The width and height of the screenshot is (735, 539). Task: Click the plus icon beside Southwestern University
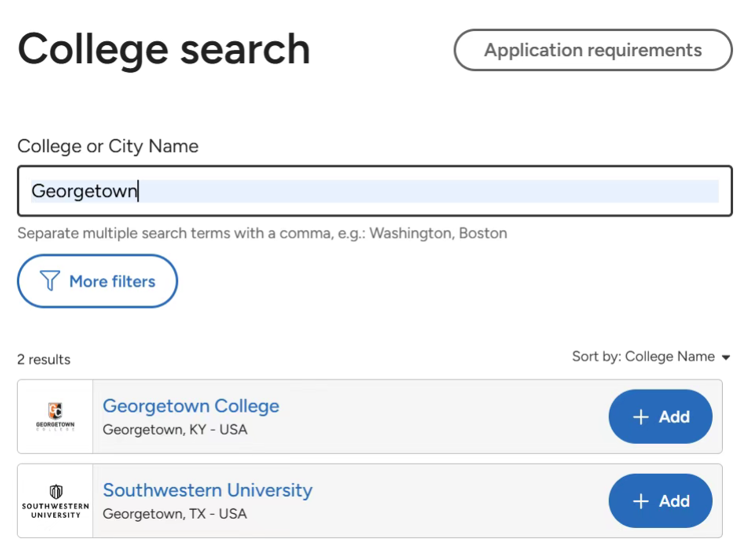pyautogui.click(x=640, y=501)
